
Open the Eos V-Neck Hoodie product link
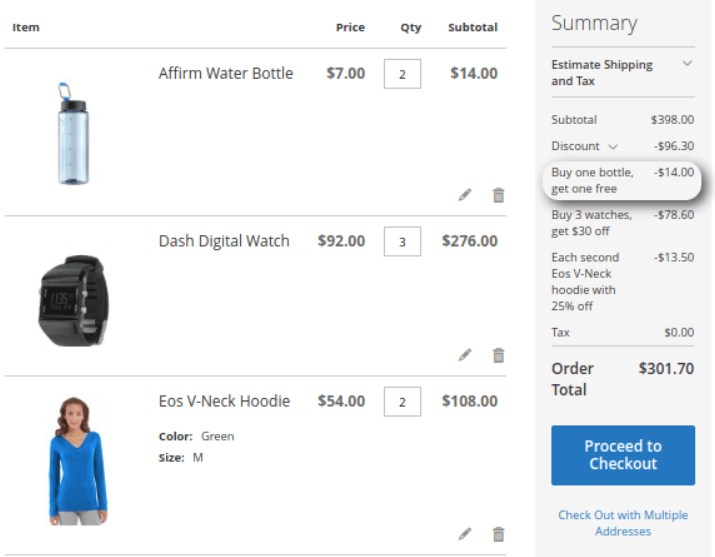tap(224, 401)
